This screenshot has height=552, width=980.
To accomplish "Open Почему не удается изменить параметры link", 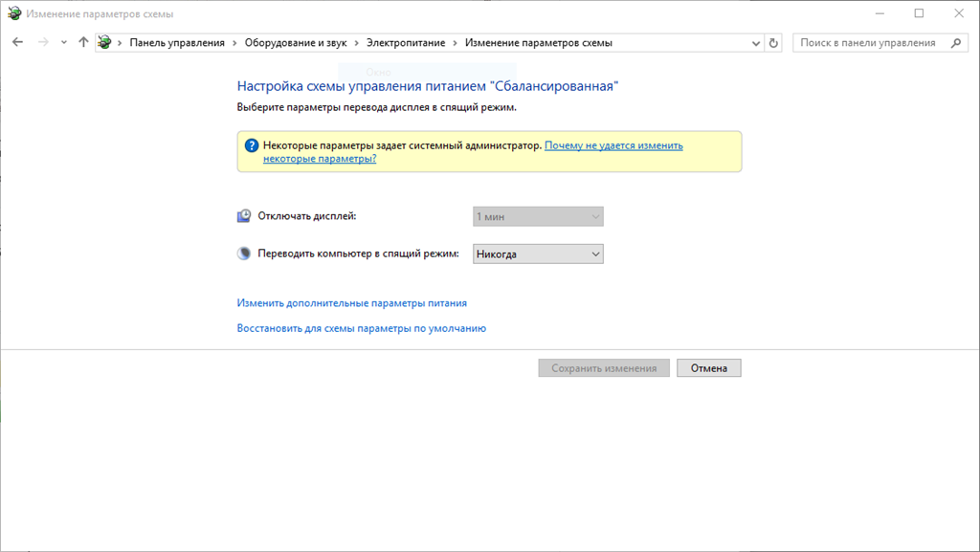I will 612,145.
